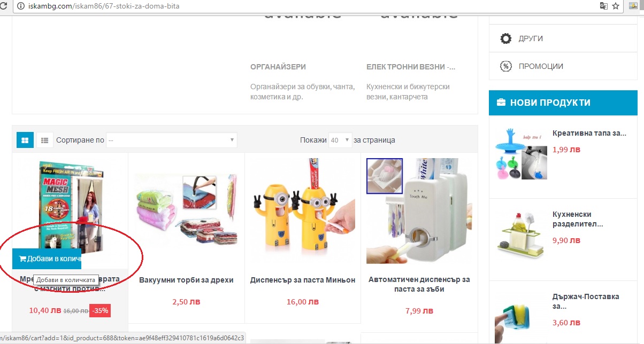
Task: Click the НОВИ ПРОДУКТИ briefcase icon
Action: (x=501, y=103)
